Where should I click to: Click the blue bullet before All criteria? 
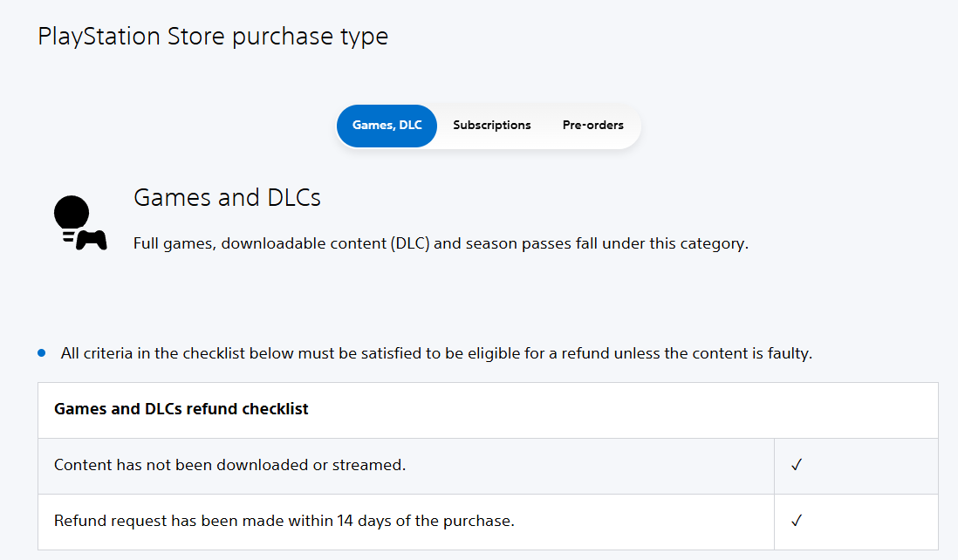[42, 354]
